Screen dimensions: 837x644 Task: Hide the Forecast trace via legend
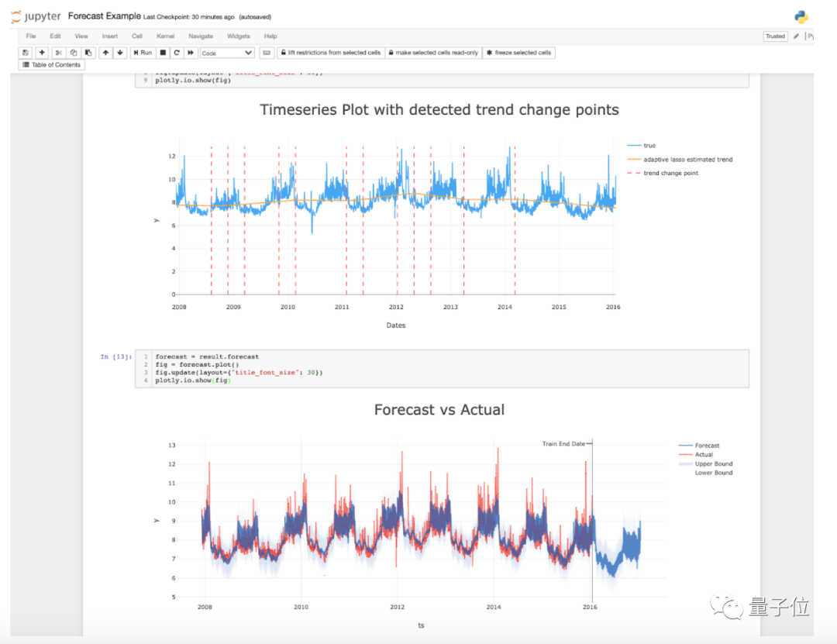pos(706,446)
